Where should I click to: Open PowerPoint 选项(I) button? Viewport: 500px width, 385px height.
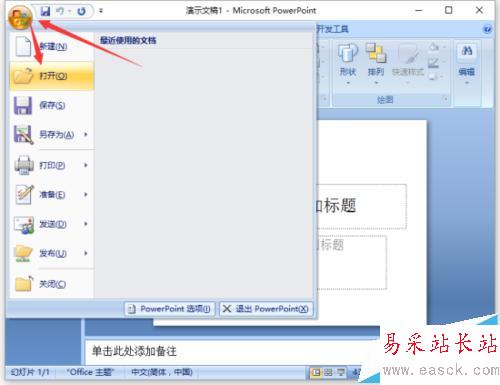coord(170,309)
